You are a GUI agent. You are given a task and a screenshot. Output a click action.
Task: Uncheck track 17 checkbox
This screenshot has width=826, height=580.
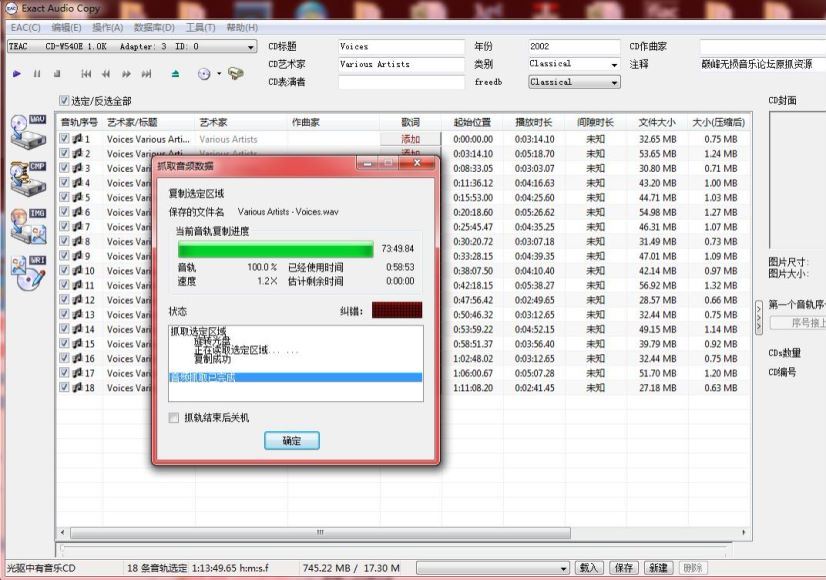coord(64,372)
